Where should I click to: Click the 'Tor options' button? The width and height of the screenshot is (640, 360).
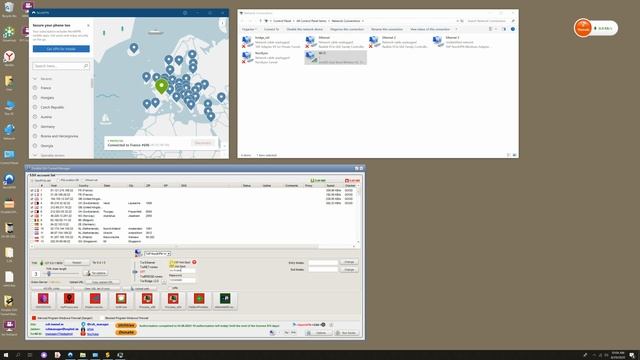[x=96, y=273]
